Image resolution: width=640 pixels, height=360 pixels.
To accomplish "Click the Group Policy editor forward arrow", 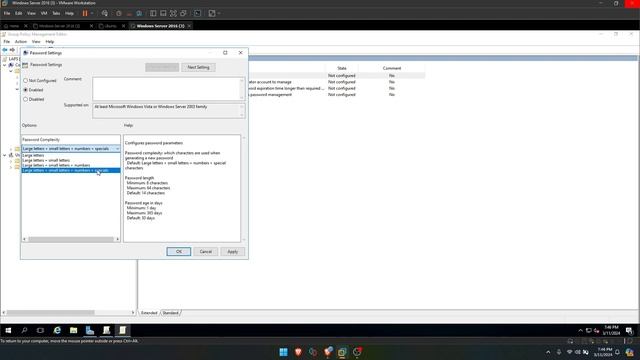I will (12, 50).
